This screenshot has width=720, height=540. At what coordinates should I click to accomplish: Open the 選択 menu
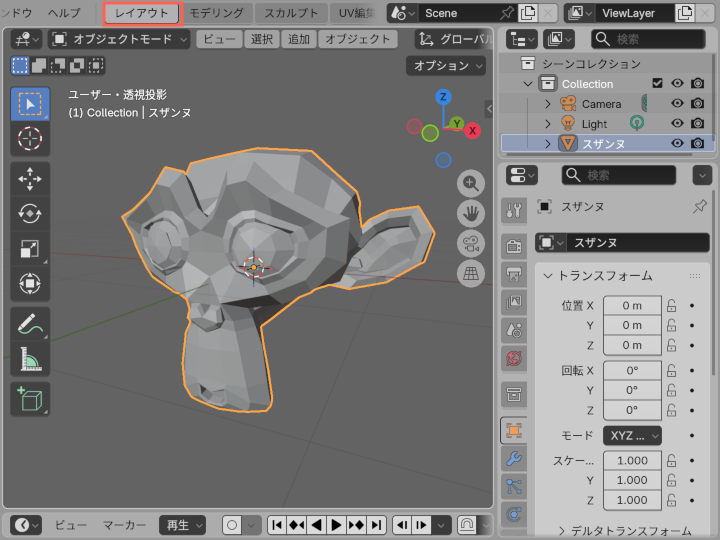pos(262,39)
